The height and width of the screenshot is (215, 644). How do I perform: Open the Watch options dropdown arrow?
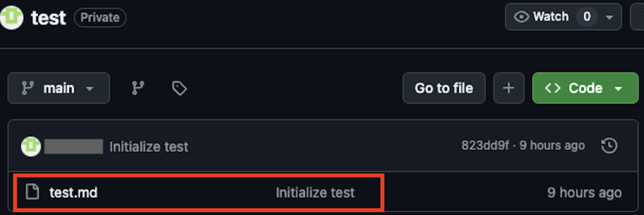608,17
